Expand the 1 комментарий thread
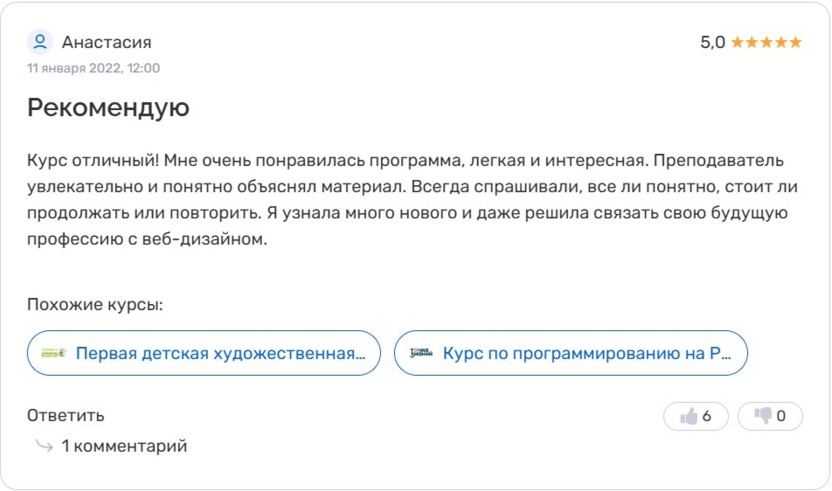The width and height of the screenshot is (832, 491). click(x=124, y=446)
